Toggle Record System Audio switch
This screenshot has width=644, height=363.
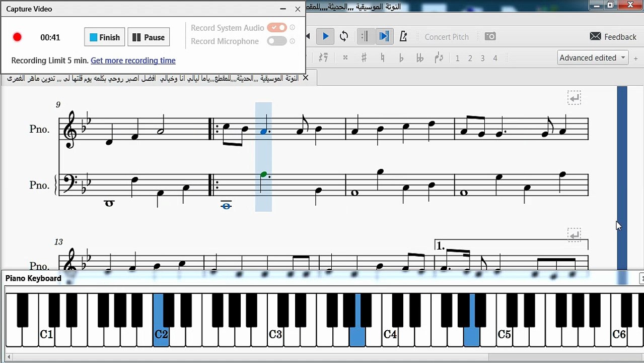tap(277, 27)
